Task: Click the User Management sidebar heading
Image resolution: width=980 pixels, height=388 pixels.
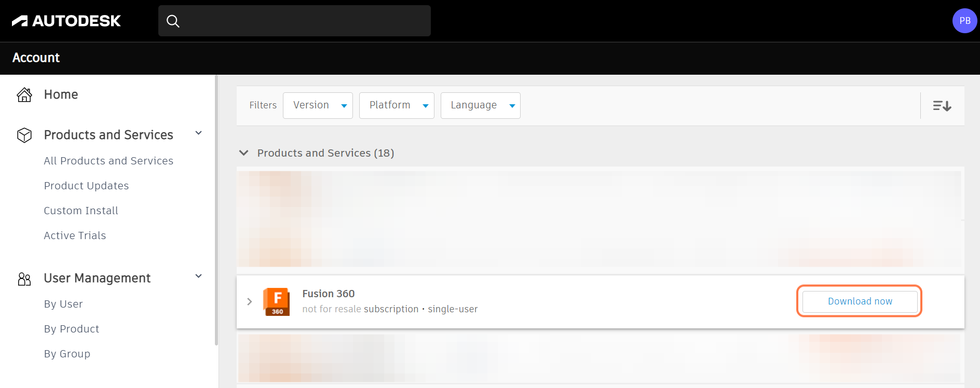Action: (97, 278)
